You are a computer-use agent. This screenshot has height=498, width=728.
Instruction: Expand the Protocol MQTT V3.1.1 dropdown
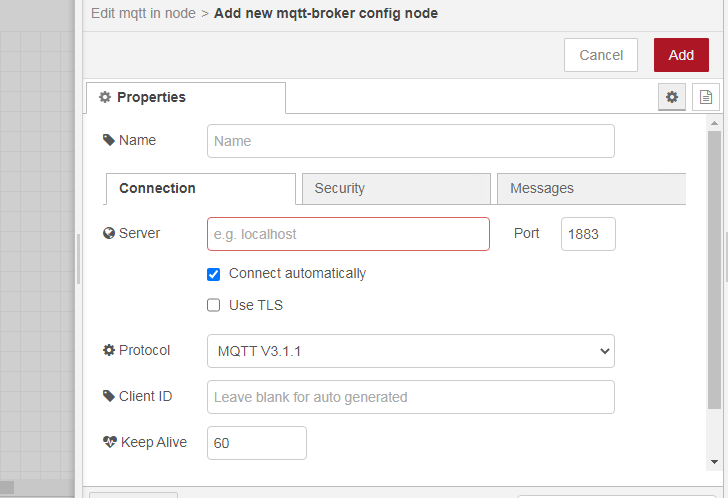coord(410,351)
